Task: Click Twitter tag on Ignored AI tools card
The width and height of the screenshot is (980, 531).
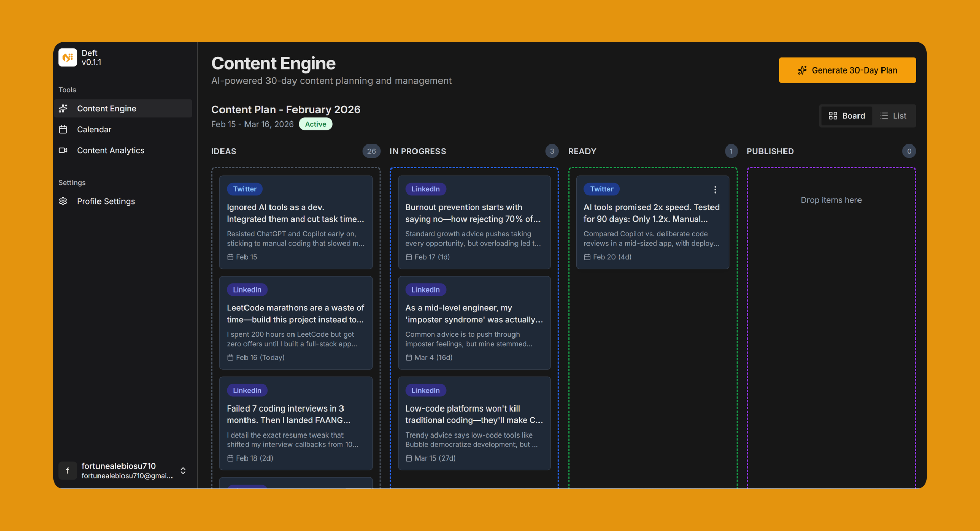Action: 244,189
